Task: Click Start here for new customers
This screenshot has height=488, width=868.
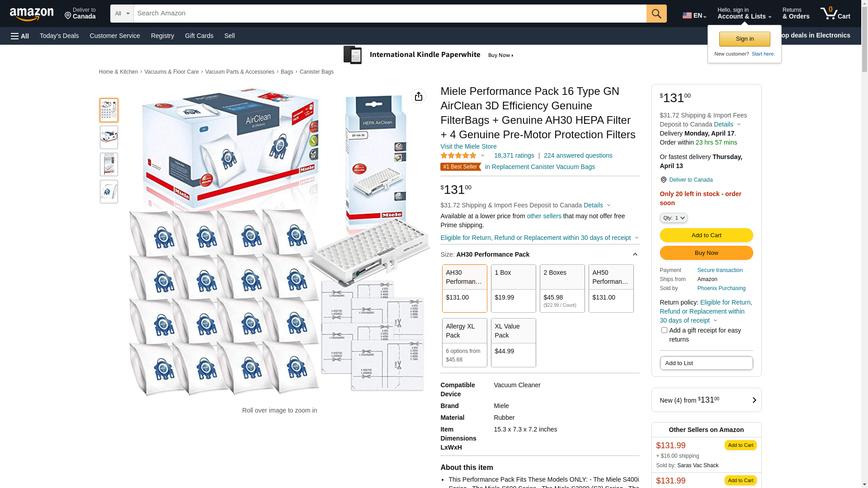Action: pyautogui.click(x=763, y=54)
